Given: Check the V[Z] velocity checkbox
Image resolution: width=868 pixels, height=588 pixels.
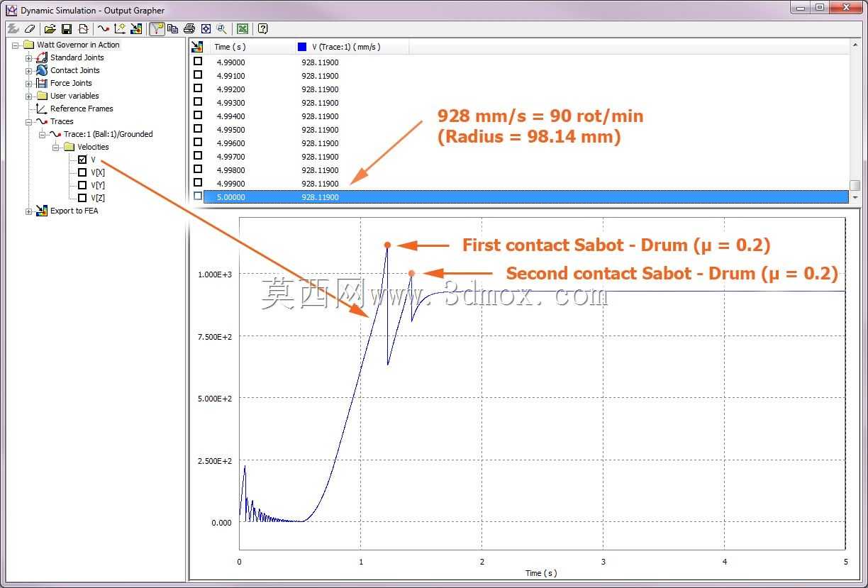Looking at the screenshot, I should (x=82, y=198).
